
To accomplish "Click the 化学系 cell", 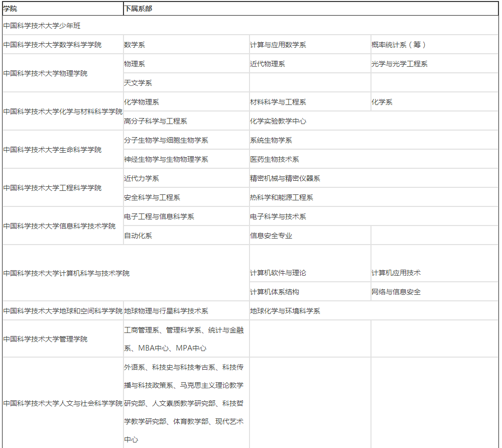I will pyautogui.click(x=435, y=102).
